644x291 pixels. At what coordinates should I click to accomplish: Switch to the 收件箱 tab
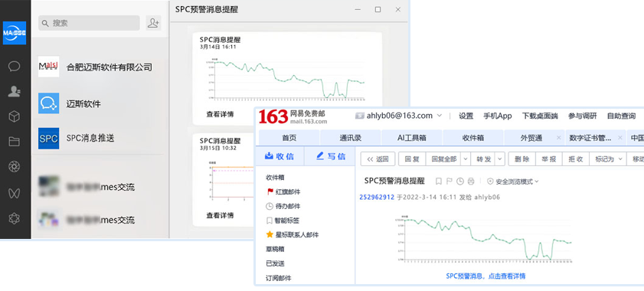pyautogui.click(x=473, y=138)
